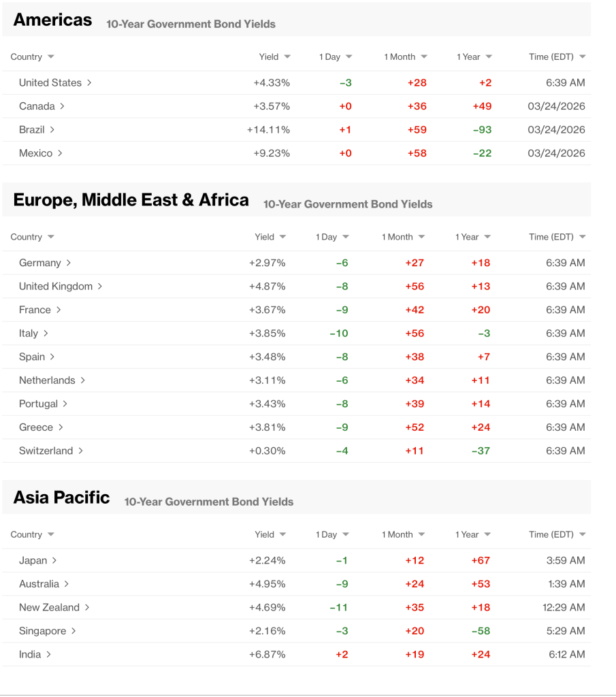Sort Asia Pacific table by 1 Day arrow
Screen dimensions: 616x697
coord(346,534)
